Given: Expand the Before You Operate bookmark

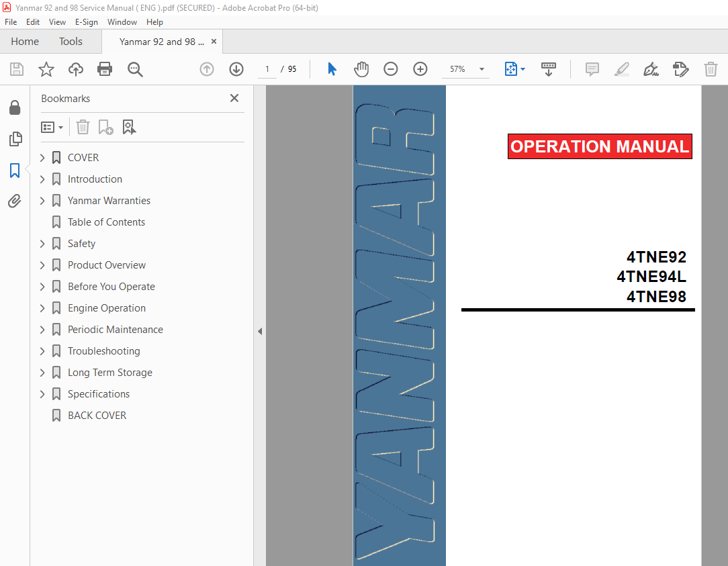Looking at the screenshot, I should coord(42,287).
